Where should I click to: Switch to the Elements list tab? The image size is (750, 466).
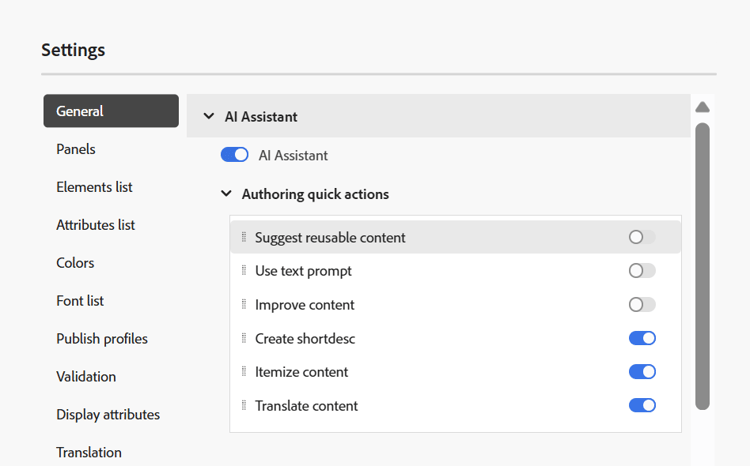click(94, 187)
